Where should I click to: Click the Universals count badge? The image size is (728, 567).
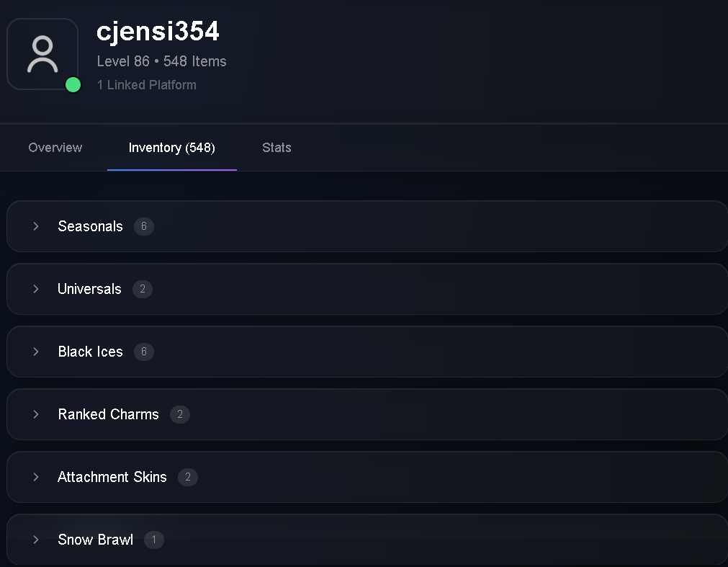[x=143, y=289]
